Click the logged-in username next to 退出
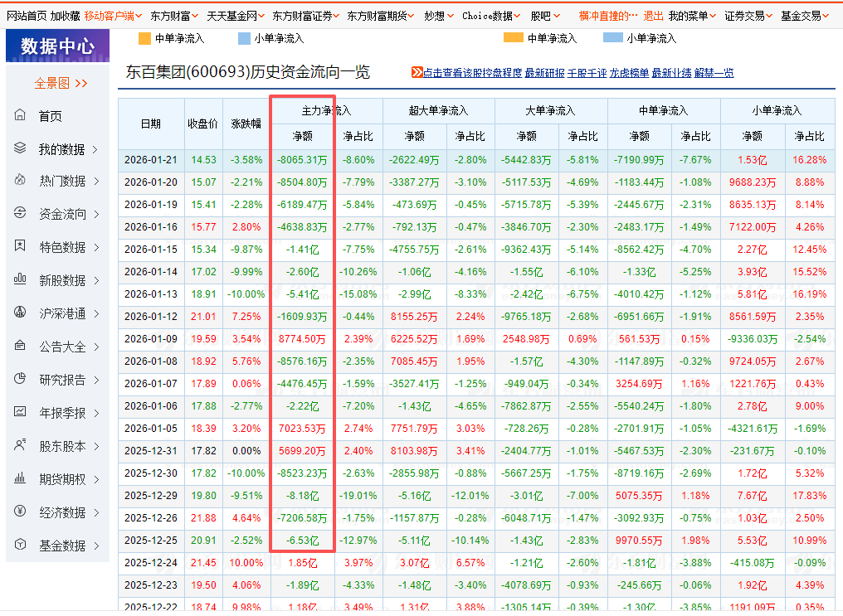 608,16
